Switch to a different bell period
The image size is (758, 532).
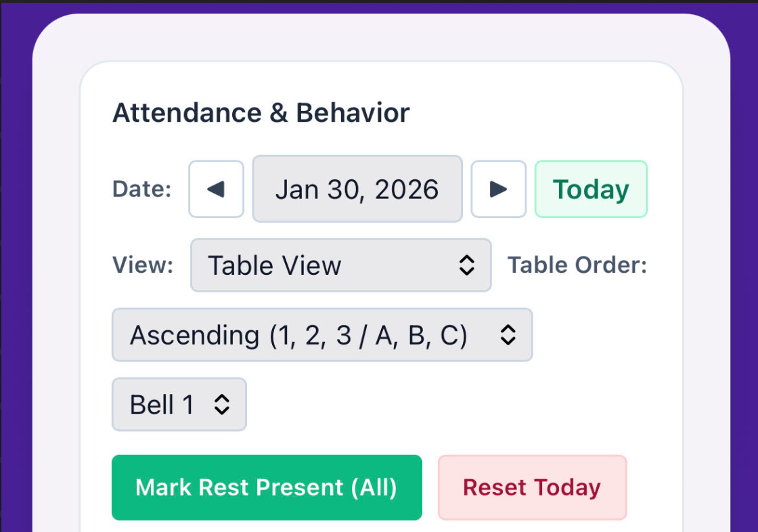pyautogui.click(x=178, y=404)
